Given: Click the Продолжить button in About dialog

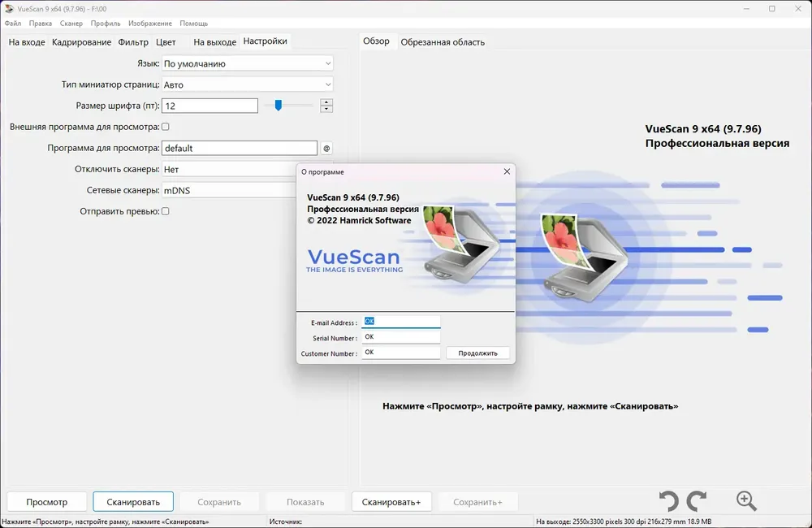Looking at the screenshot, I should 477,353.
